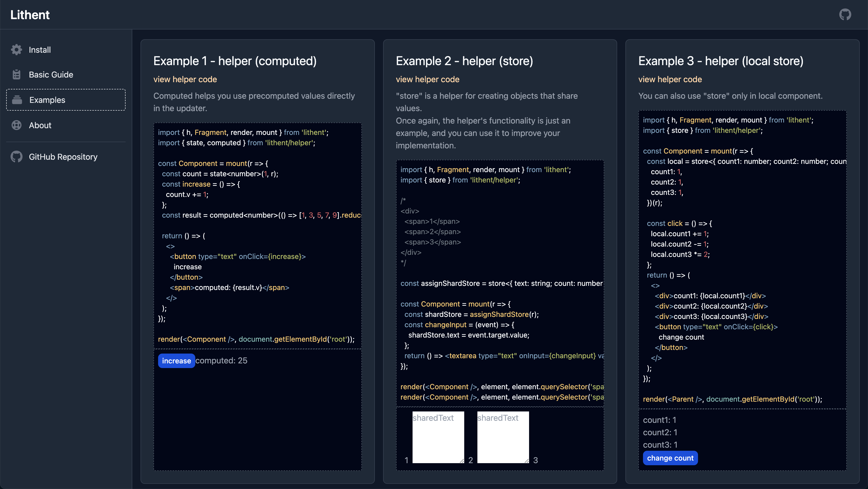This screenshot has width=868, height=489.
Task: Click 'const result = computed' code line
Action: (261, 215)
